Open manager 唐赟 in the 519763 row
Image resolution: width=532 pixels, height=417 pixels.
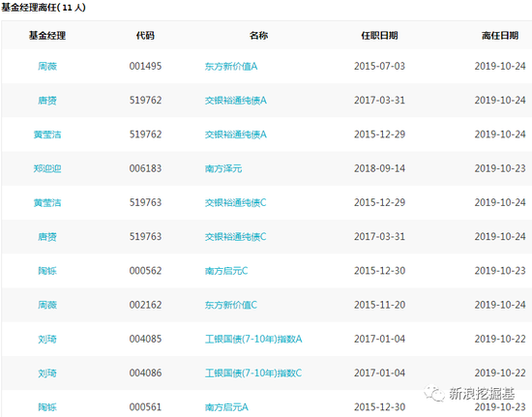(x=47, y=236)
